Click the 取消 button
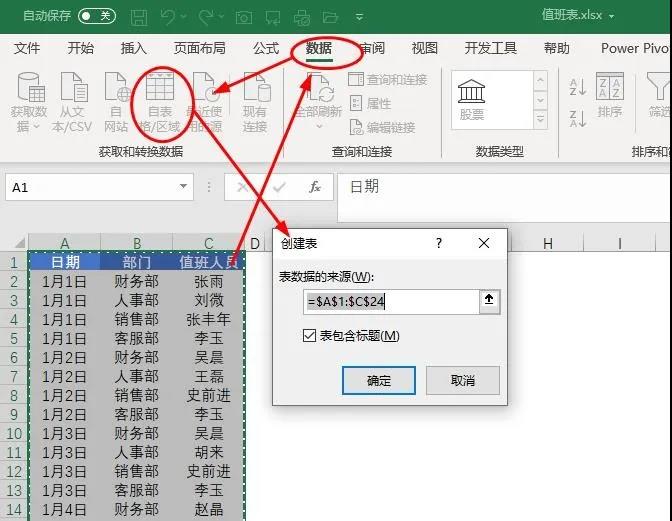672x521 pixels. click(463, 380)
